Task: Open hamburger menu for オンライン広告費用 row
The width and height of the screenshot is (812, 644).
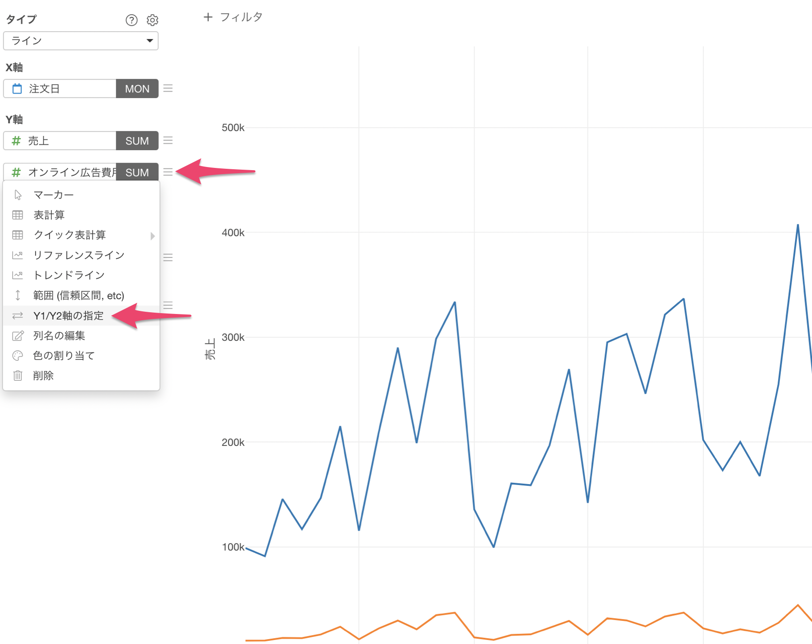Action: coord(168,172)
